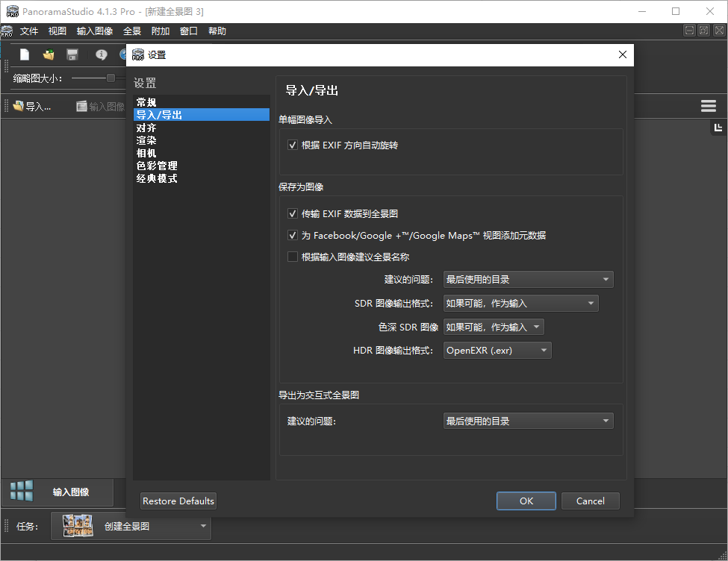Open help via the blue globe icon
Viewport: 728px width, 561px height.
pyautogui.click(x=122, y=54)
